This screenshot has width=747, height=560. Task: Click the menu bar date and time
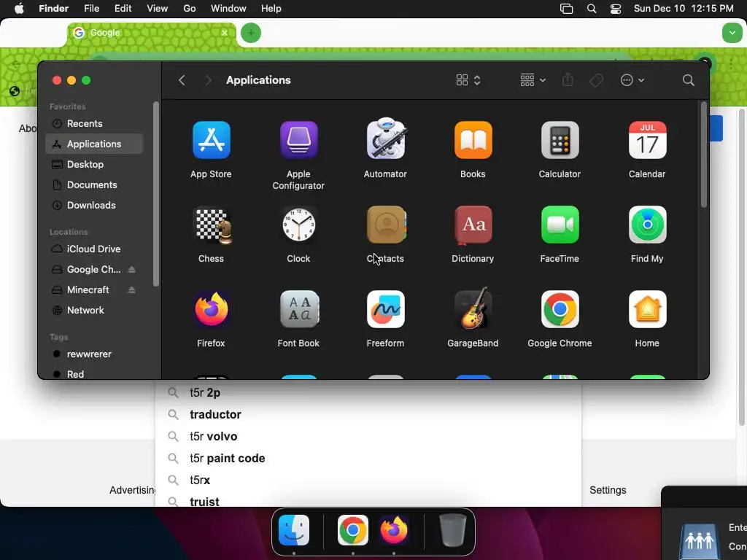tap(684, 9)
